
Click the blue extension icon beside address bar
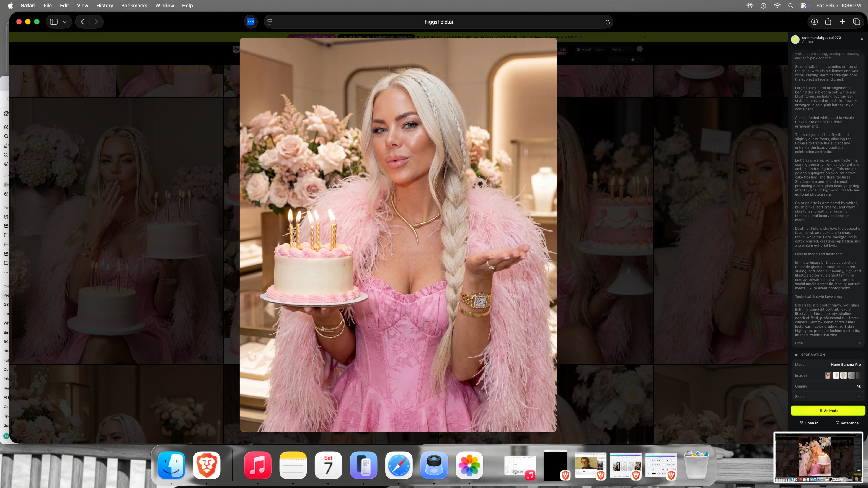coord(250,22)
